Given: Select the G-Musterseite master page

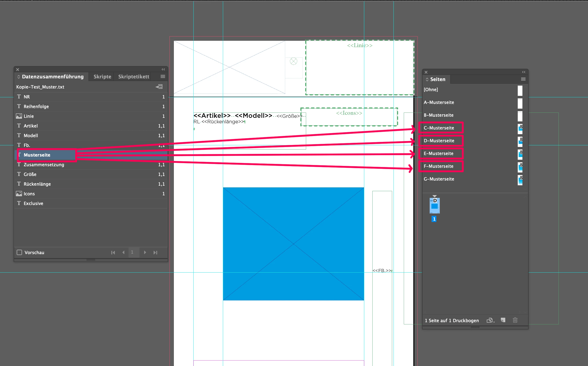Looking at the screenshot, I should pos(439,179).
